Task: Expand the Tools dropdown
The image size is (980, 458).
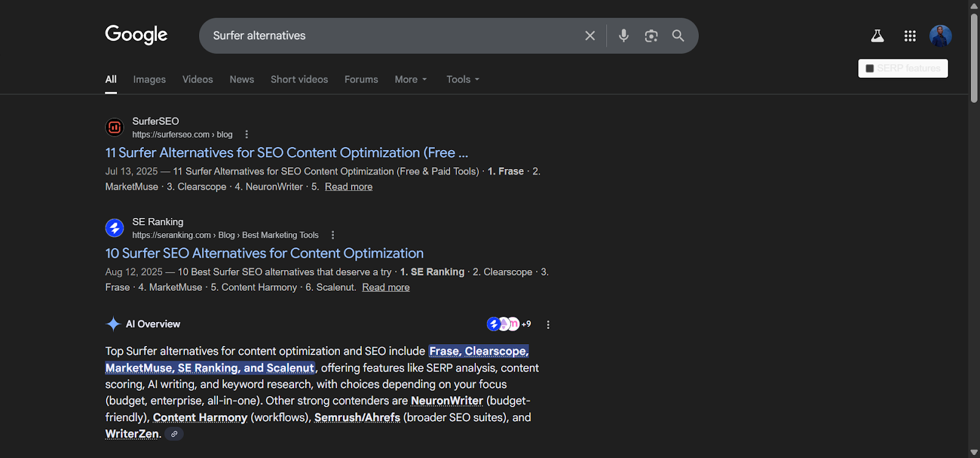Action: point(463,80)
